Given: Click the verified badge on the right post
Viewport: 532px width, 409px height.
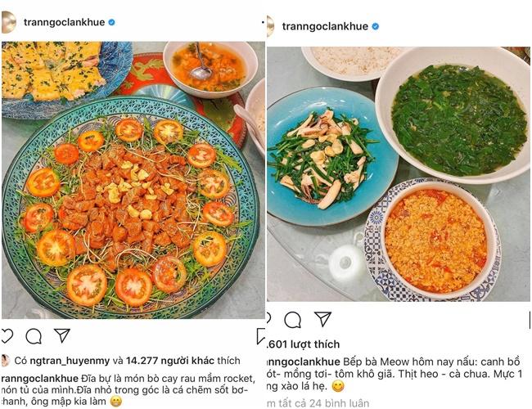Looking at the screenshot, I should (x=376, y=26).
